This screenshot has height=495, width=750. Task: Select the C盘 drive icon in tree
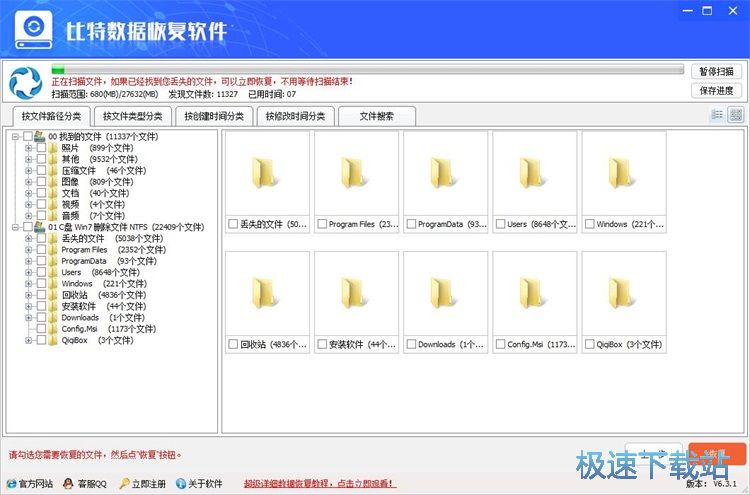(x=40, y=227)
